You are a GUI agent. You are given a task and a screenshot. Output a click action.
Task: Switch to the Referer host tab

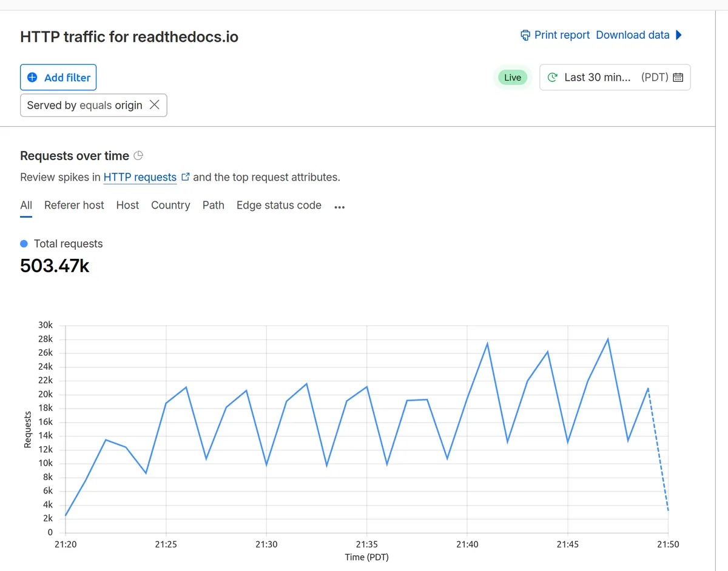click(x=74, y=205)
